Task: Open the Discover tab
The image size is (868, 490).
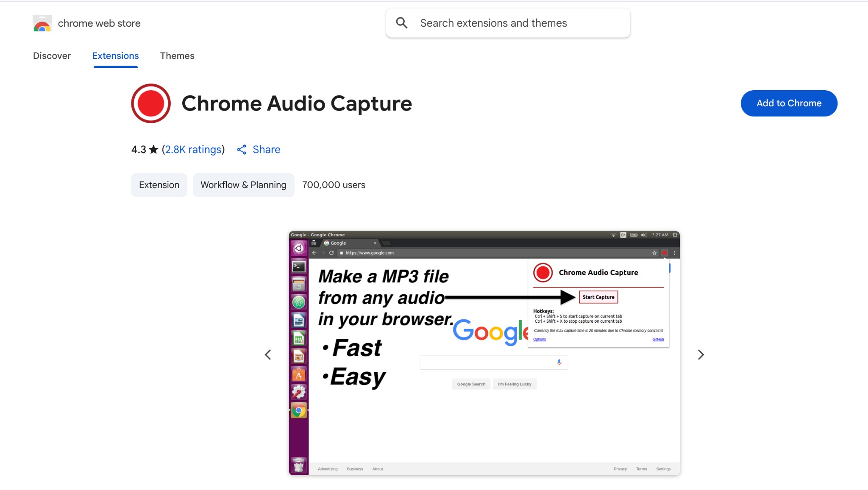Action: pyautogui.click(x=52, y=56)
